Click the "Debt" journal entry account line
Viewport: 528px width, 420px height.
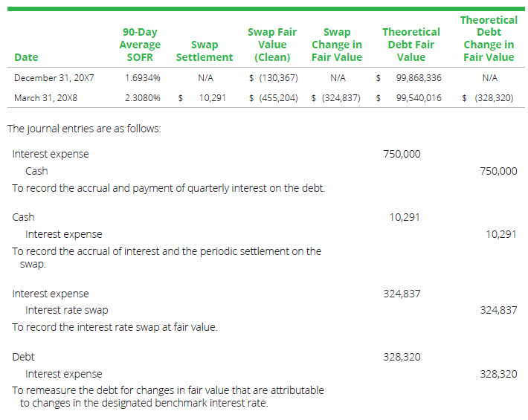click(23, 357)
